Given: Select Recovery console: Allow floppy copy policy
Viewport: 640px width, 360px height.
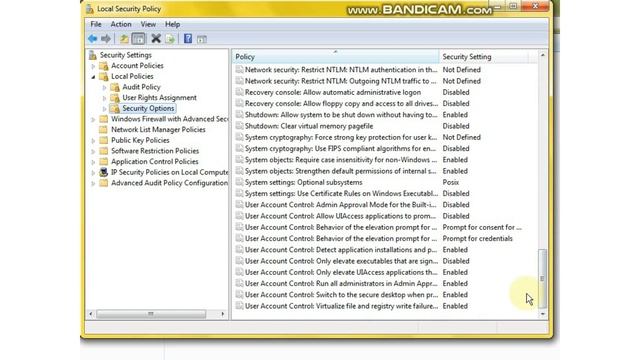Looking at the screenshot, I should [x=341, y=104].
